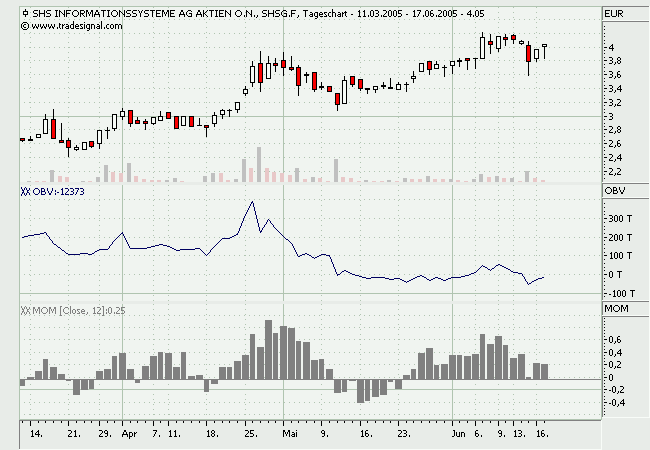The width and height of the screenshot is (650, 450).
Task: Click the MOM indicator icon
Action: [25, 310]
